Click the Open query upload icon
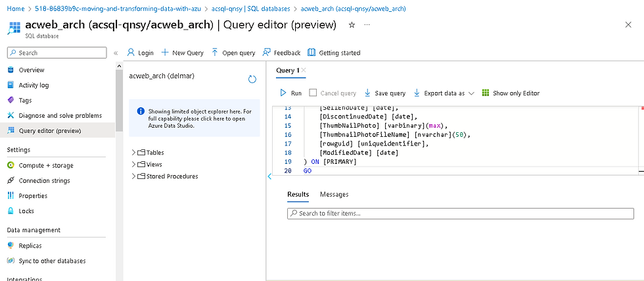The height and width of the screenshot is (281, 644). pos(216,53)
